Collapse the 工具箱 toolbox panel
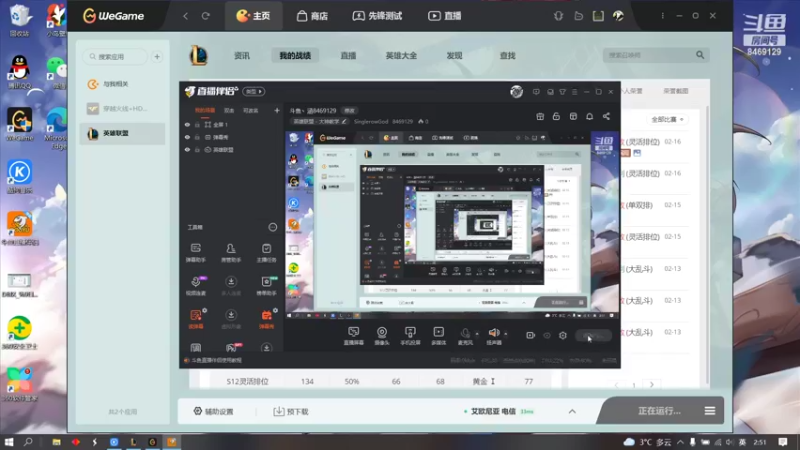 point(272,227)
